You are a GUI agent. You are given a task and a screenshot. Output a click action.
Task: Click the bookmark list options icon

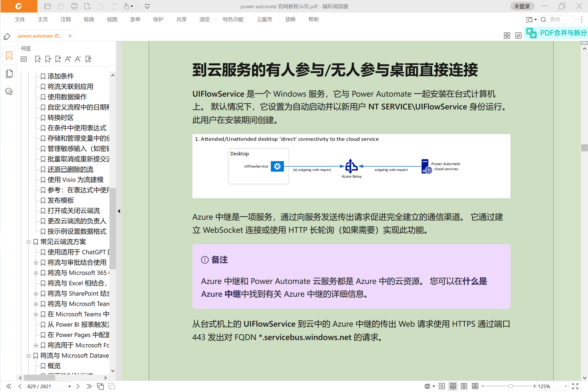(24, 59)
